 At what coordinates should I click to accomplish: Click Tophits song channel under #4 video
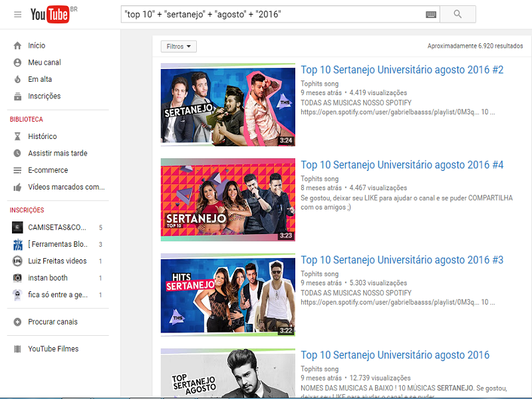320,178
